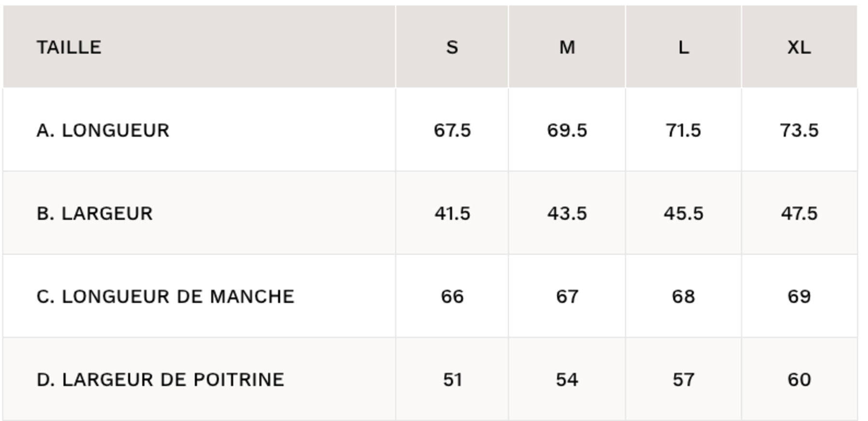Click chest width value 54

click(567, 380)
